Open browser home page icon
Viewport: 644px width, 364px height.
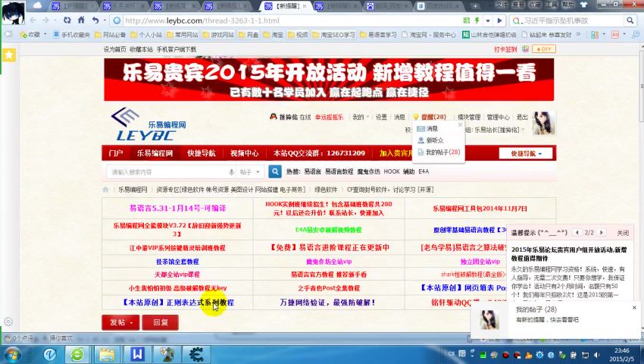(81, 20)
